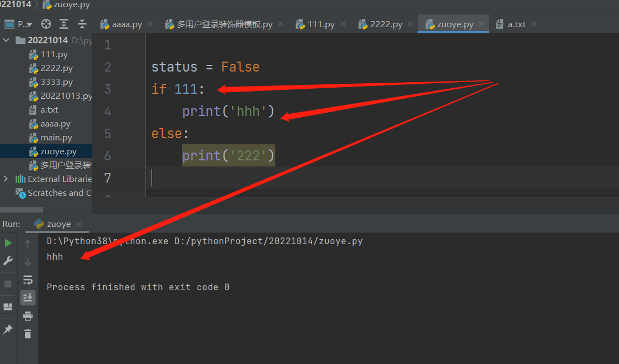Close the a.txt editor tab
This screenshot has width=619, height=364.
pyautogui.click(x=534, y=24)
